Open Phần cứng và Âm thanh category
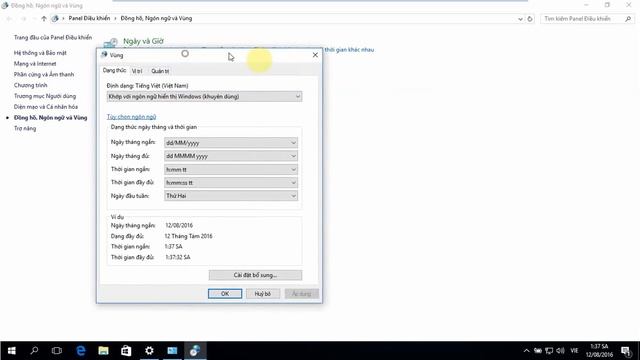 click(44, 74)
